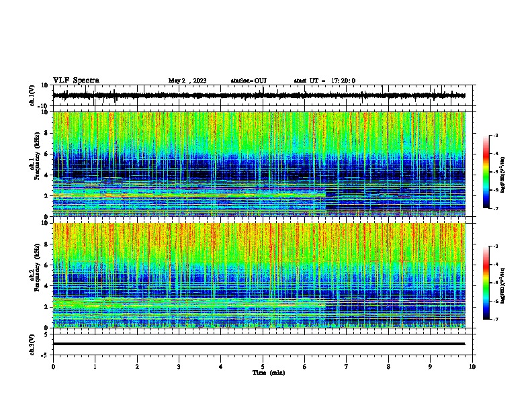Click time axis tick label '4'

[221, 367]
